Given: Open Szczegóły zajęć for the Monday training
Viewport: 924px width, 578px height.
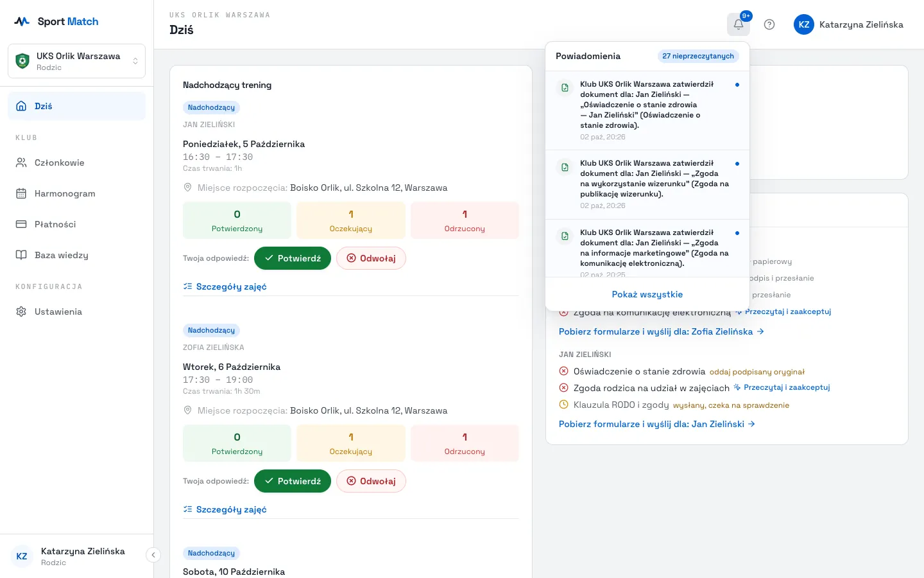Looking at the screenshot, I should point(225,286).
